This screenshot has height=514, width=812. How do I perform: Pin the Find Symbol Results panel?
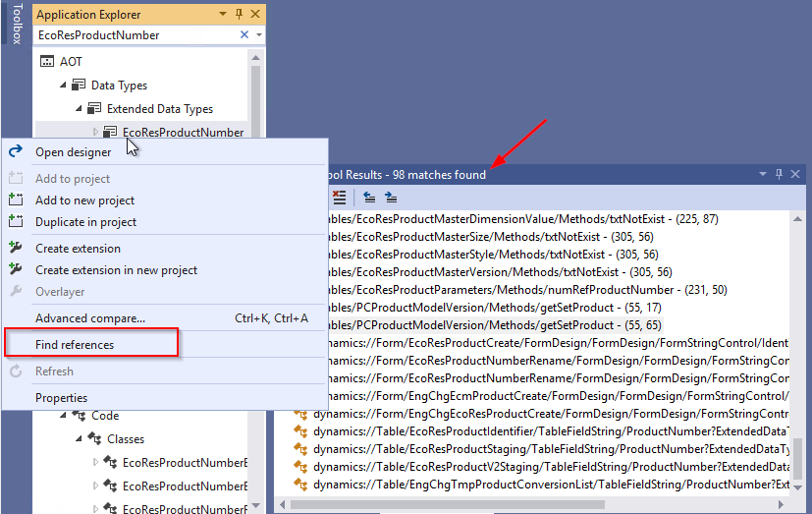(779, 175)
